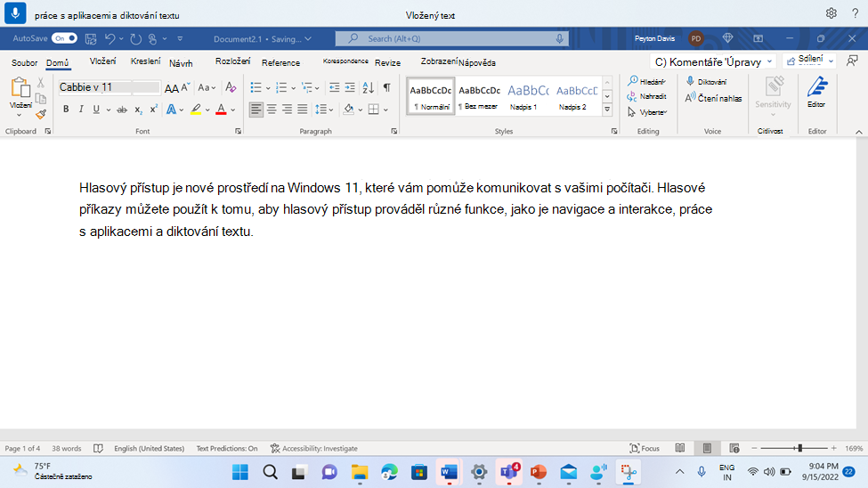Click the Bullets list icon
This screenshot has height=488, width=868.
[x=256, y=87]
